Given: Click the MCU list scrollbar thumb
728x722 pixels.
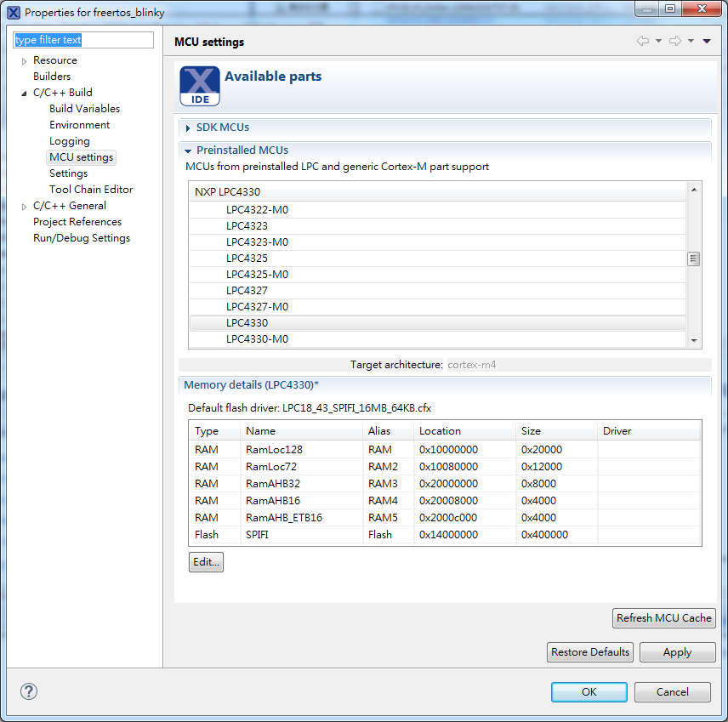Looking at the screenshot, I should tap(693, 259).
